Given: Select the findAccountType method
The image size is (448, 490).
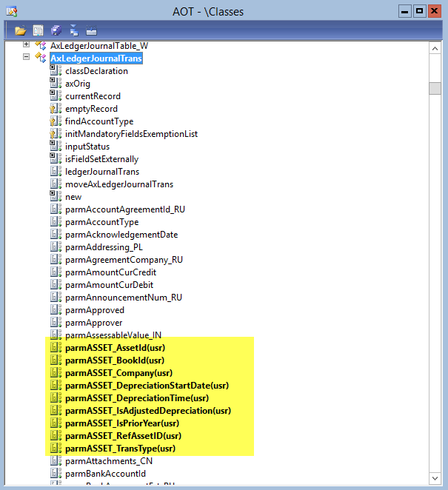Looking at the screenshot, I should click(x=99, y=121).
